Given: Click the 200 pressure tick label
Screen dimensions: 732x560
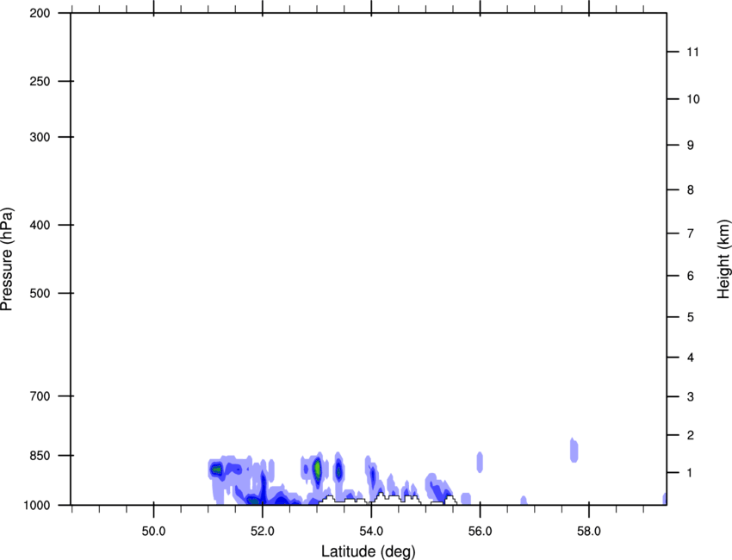Looking at the screenshot, I should [40, 13].
